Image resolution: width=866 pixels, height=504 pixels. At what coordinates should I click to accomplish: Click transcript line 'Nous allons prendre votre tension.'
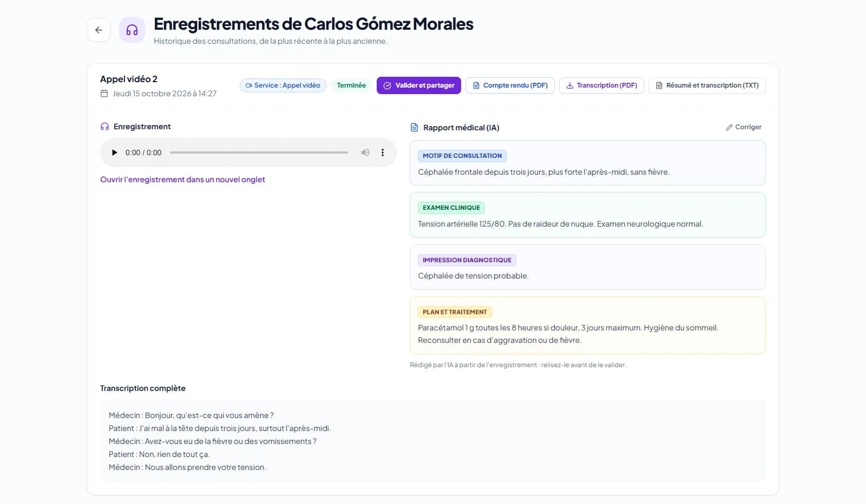(187, 467)
